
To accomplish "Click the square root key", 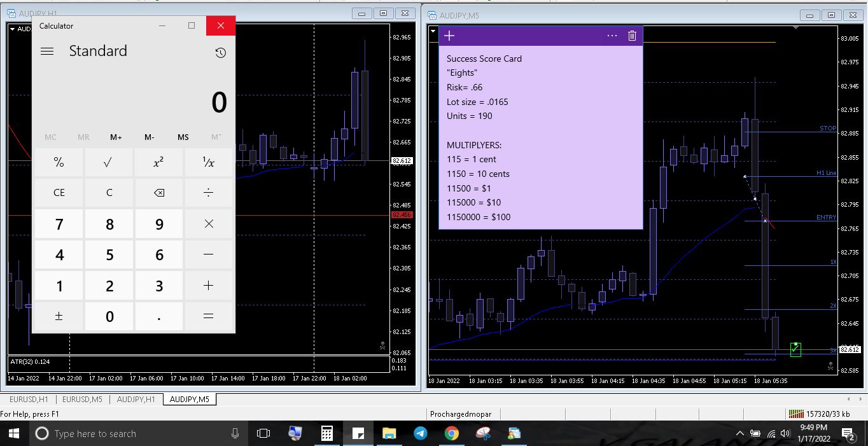I will click(x=109, y=162).
